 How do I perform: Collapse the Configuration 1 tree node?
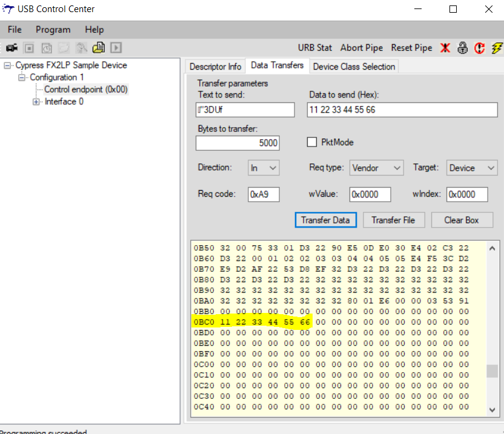coord(22,77)
